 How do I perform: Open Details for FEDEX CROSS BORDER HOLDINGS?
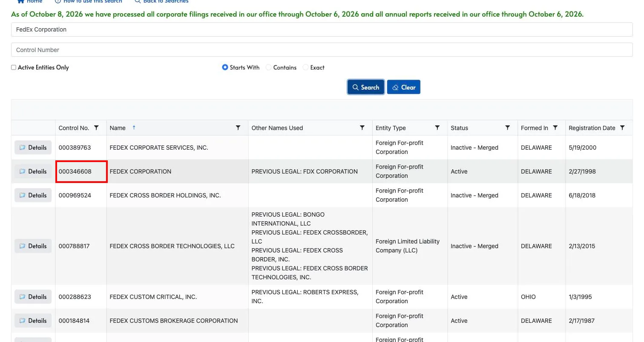coord(33,195)
